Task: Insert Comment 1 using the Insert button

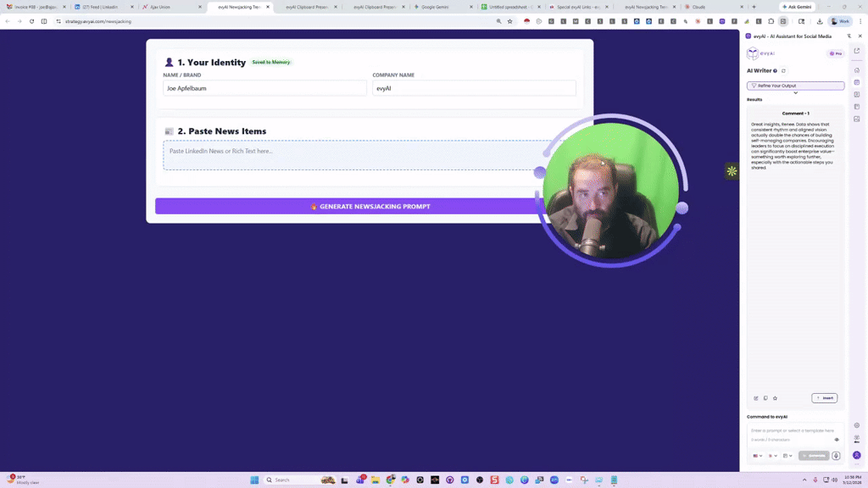Action: [x=824, y=398]
